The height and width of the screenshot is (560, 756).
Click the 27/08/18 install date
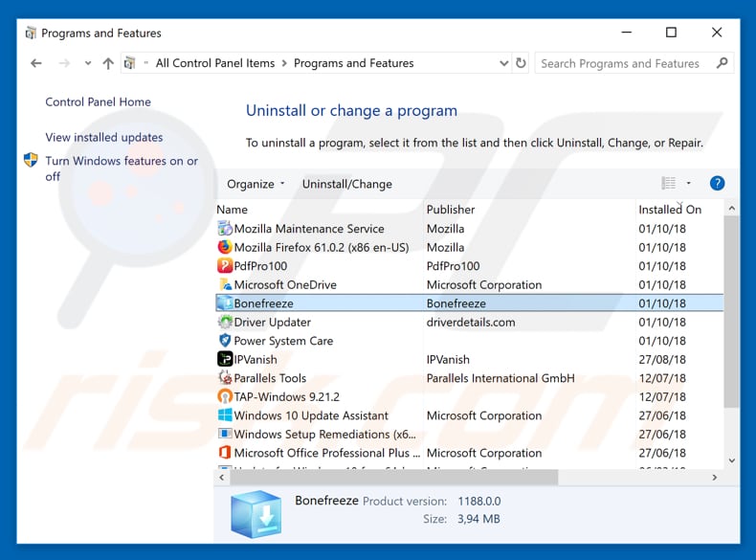662,360
